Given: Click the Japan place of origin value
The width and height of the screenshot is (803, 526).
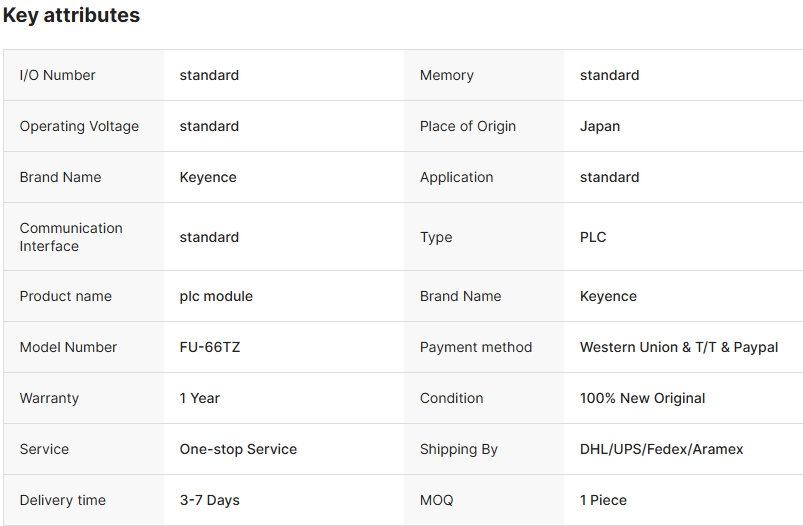Looking at the screenshot, I should (x=600, y=126).
